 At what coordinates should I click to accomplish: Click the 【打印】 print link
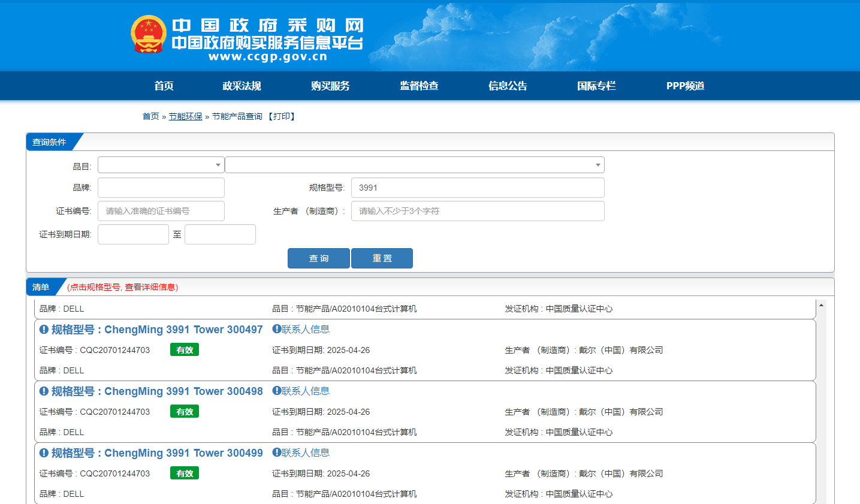tap(281, 116)
